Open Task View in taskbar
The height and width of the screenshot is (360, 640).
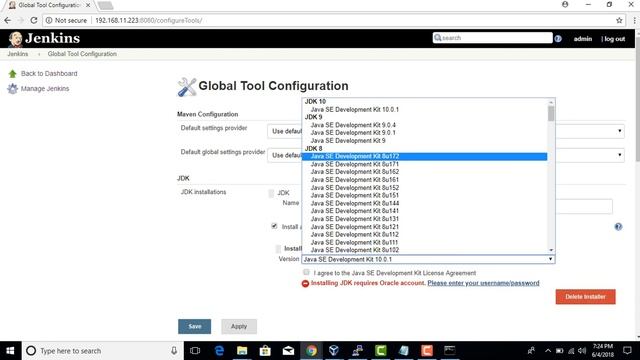[195, 351]
